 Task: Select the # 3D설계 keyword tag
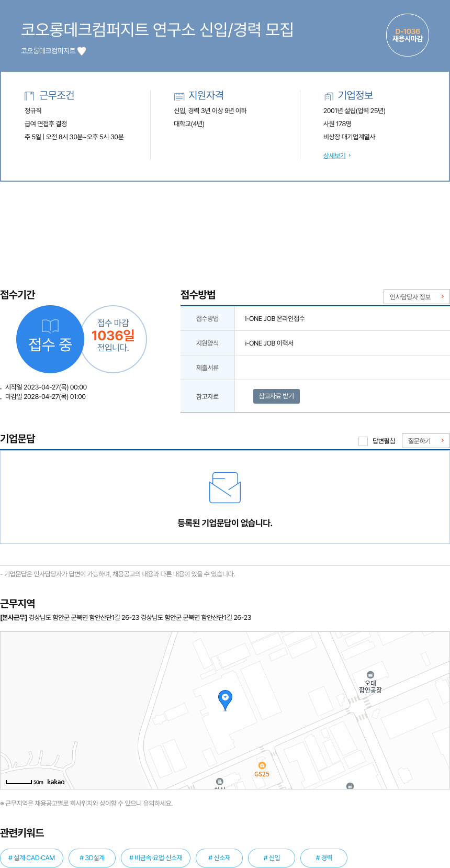[x=92, y=858]
